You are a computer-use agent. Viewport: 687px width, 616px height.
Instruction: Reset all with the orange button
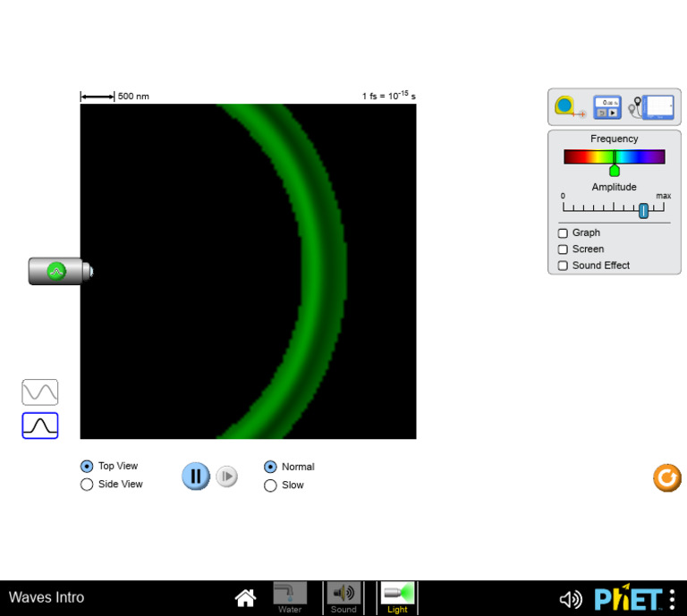pos(666,477)
